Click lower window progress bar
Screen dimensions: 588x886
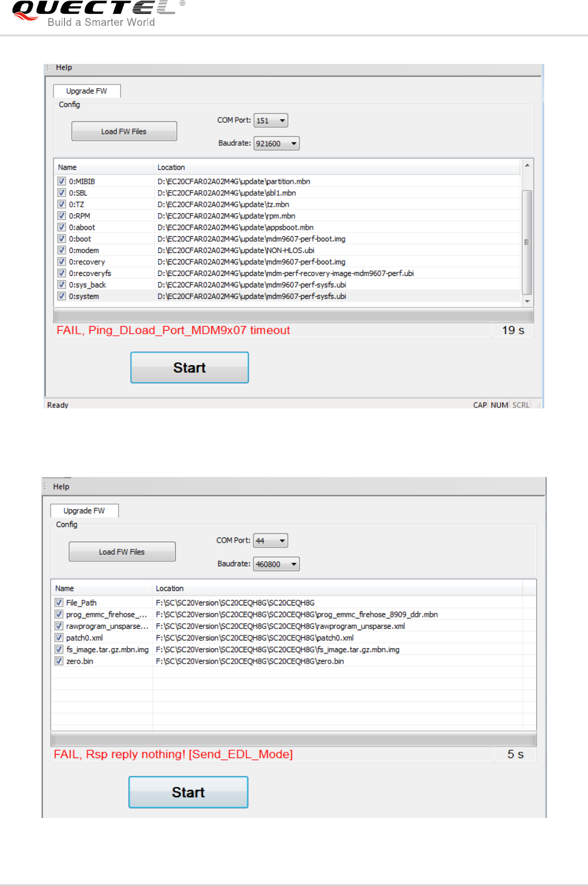(294, 740)
